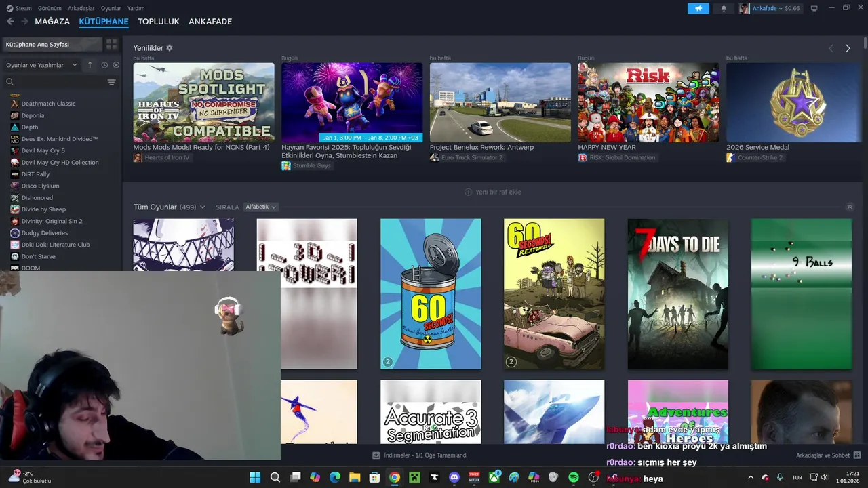
Task: Open the RISK HAPPY NEW YEAR news thumbnail
Action: [648, 102]
